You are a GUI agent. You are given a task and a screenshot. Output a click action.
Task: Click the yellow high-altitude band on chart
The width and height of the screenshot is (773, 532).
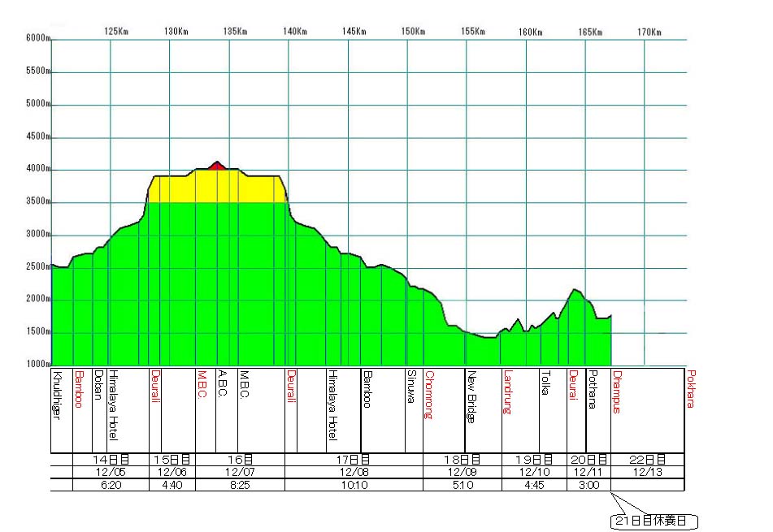coord(216,188)
